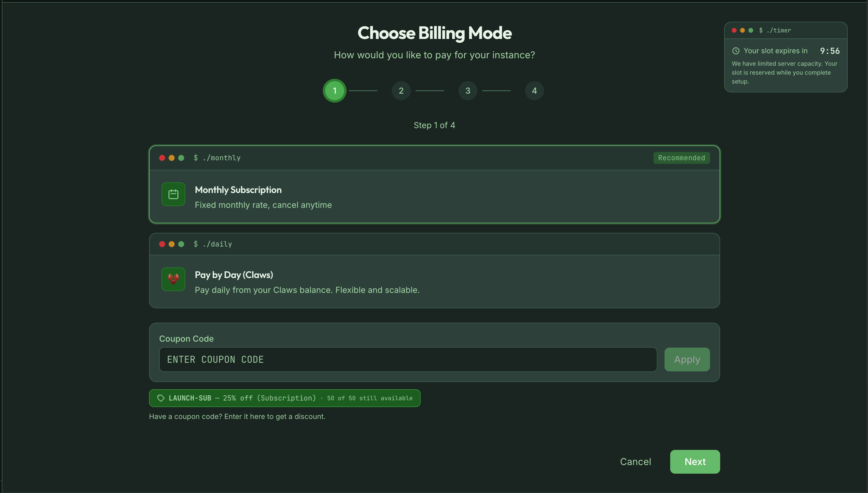The width and height of the screenshot is (868, 493).
Task: Click the tag icon beside LAUNCH-SUB
Action: [161, 398]
